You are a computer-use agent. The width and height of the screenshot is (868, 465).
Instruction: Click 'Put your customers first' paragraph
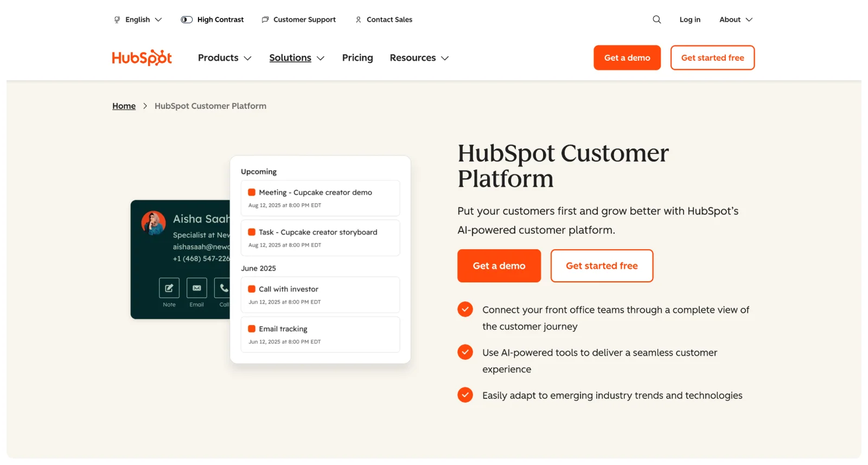click(598, 220)
